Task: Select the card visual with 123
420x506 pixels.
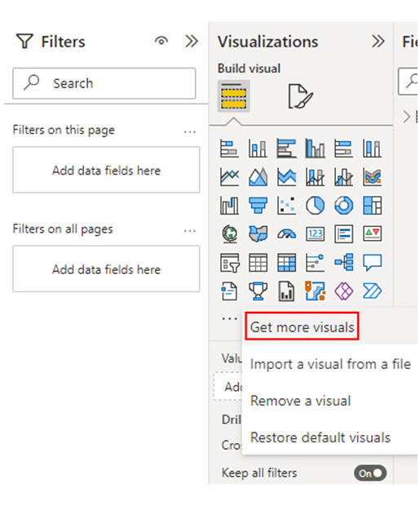Action: (x=315, y=233)
